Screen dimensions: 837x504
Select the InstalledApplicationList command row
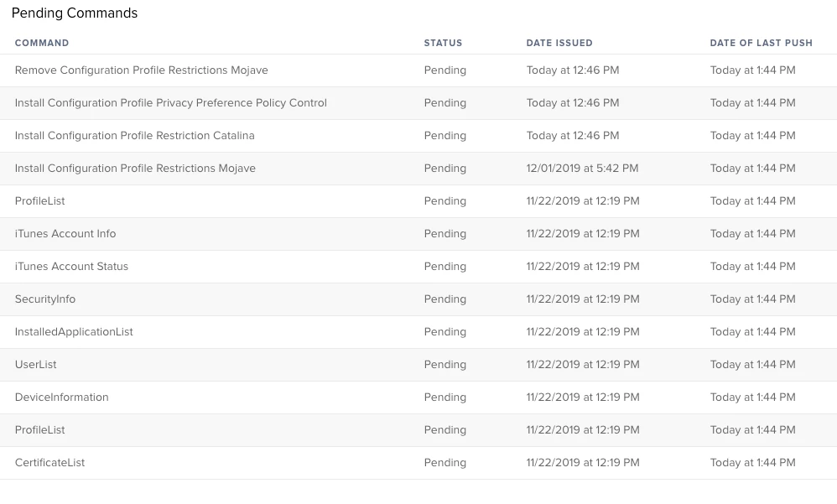[418, 332]
